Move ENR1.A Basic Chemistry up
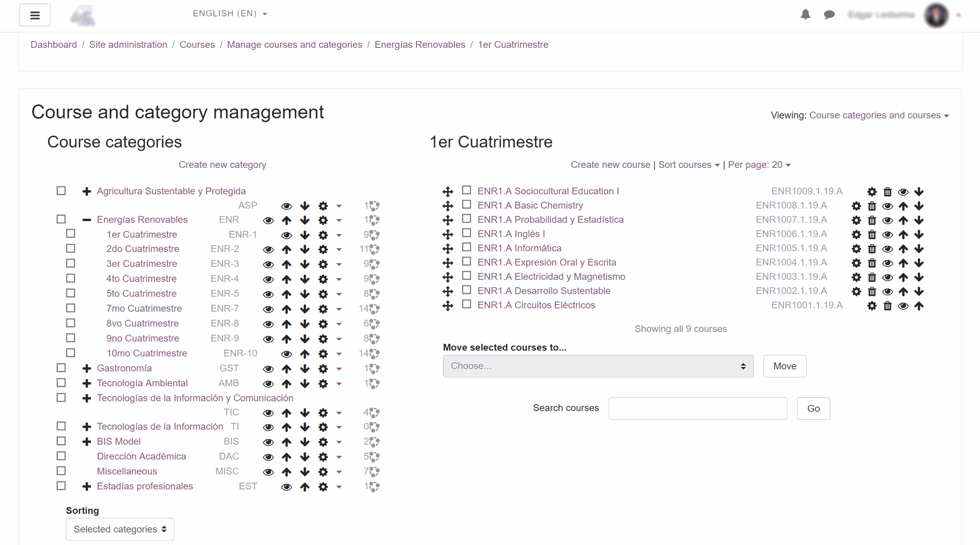Screen dimensions: 980x545 coord(903,206)
